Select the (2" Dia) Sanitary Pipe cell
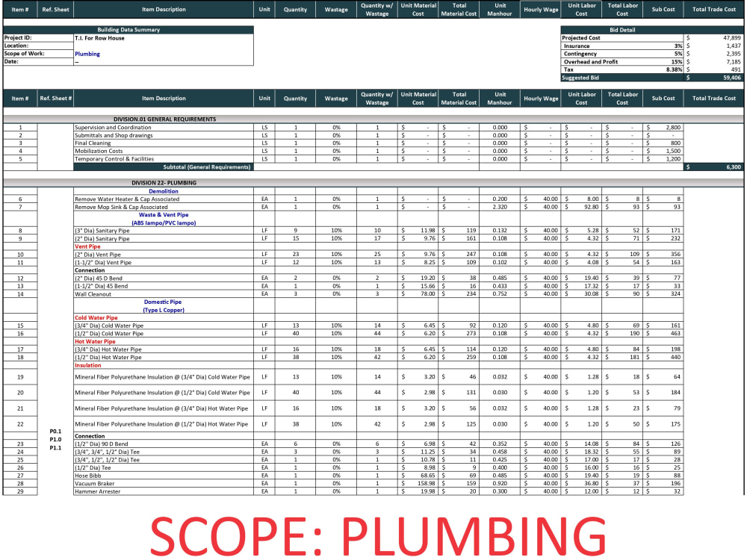 click(x=164, y=239)
